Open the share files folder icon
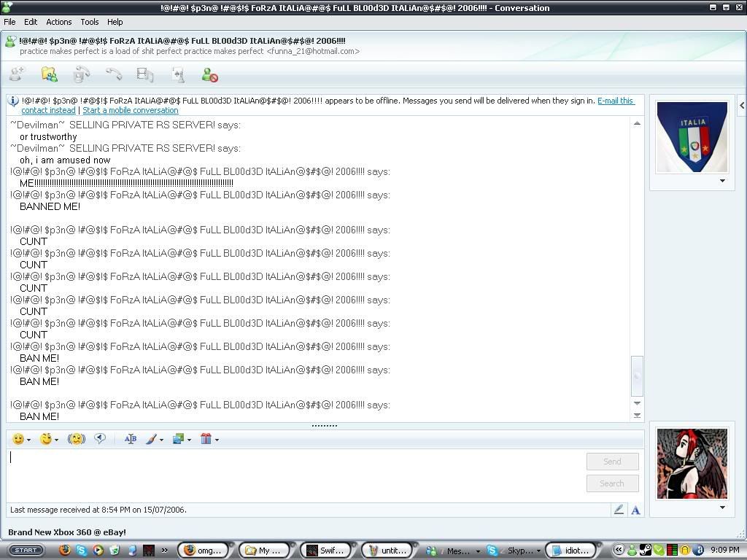Viewport: 747px width, 560px height. 49,74
